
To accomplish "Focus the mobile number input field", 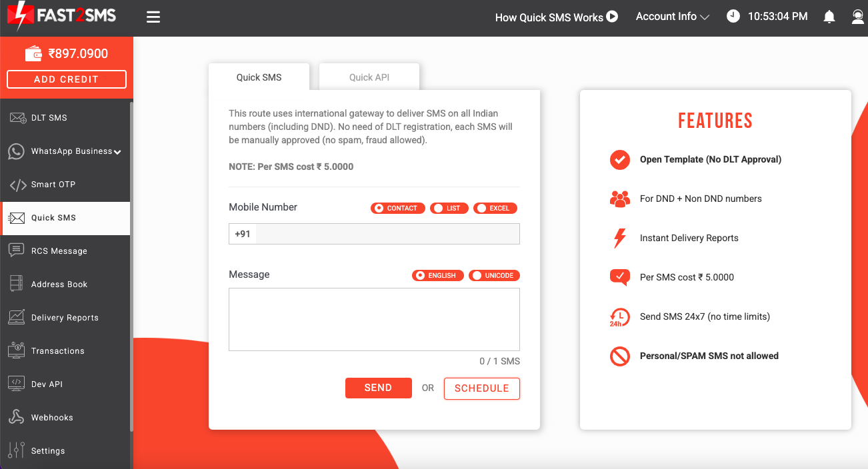I will pyautogui.click(x=387, y=234).
